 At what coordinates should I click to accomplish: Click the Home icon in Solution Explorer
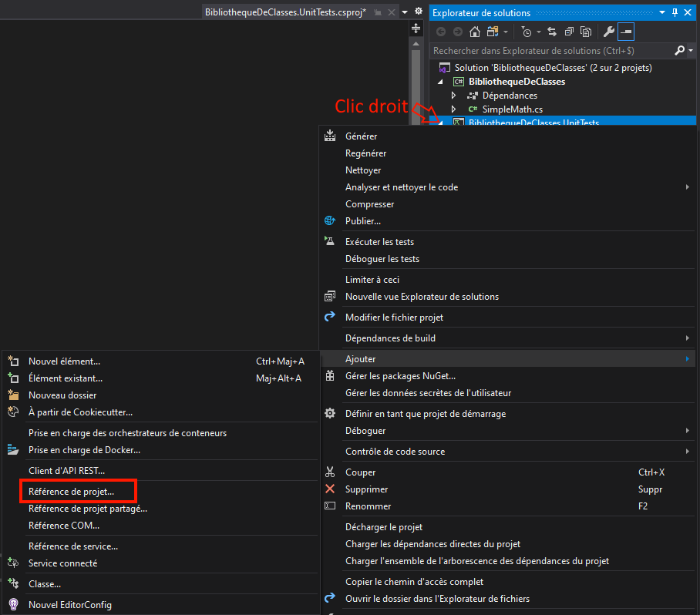point(475,32)
